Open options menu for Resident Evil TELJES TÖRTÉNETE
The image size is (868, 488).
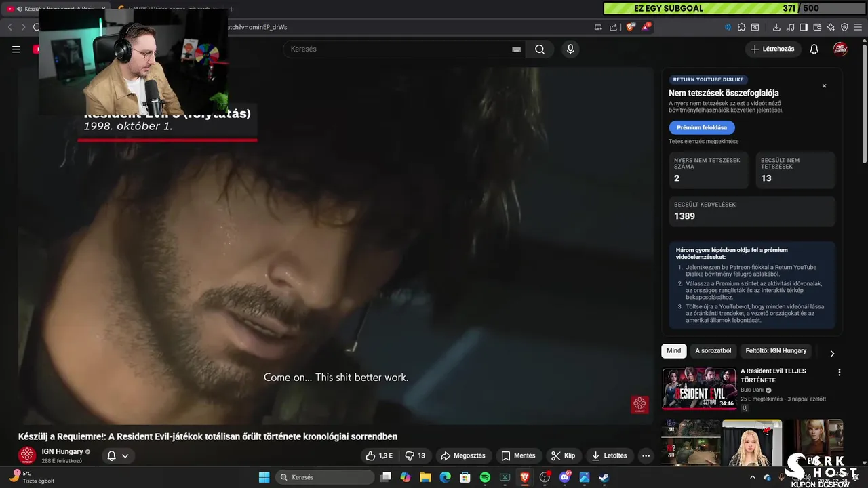(840, 373)
